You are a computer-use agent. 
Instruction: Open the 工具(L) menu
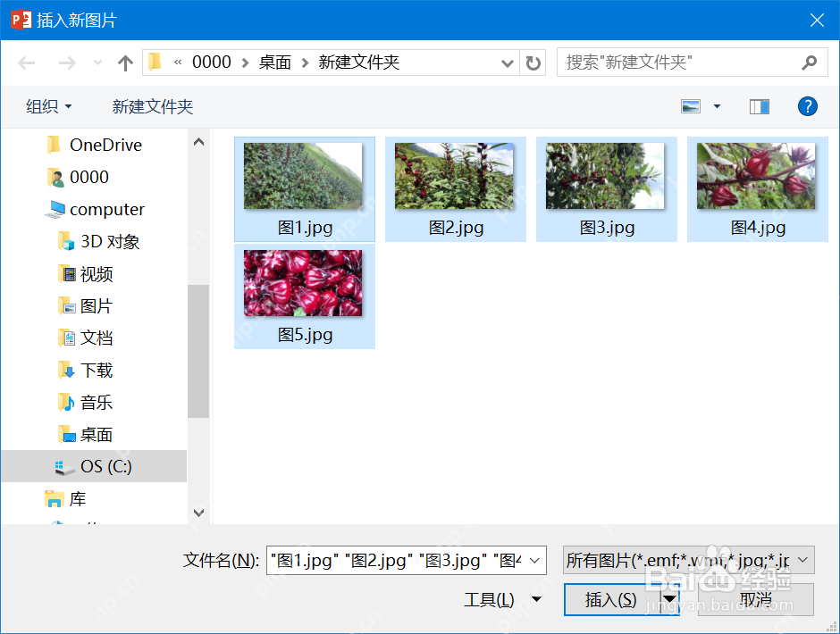pos(489,599)
